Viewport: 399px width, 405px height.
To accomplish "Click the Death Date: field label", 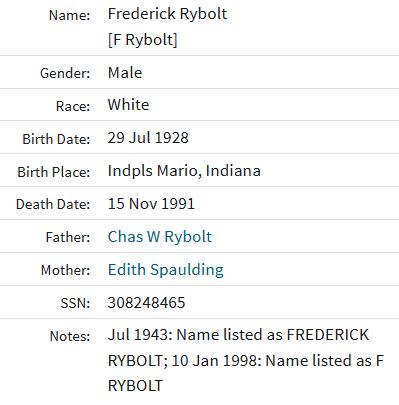I will pyautogui.click(x=53, y=204).
